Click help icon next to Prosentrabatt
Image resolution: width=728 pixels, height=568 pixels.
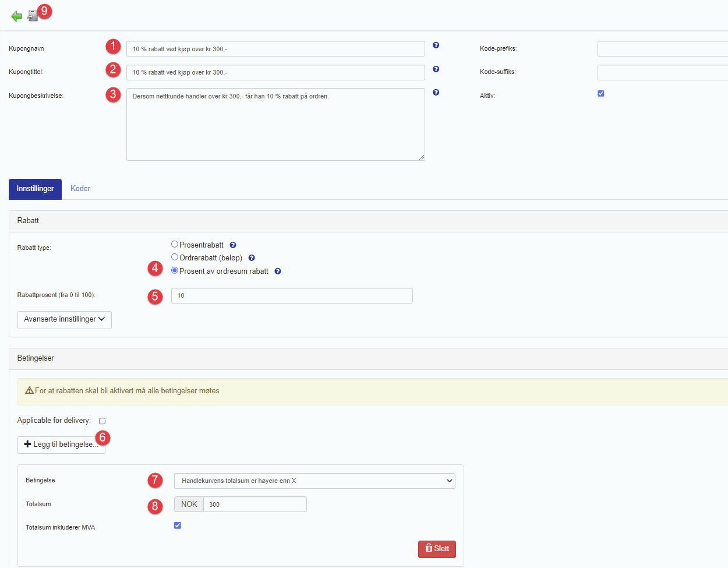(233, 245)
